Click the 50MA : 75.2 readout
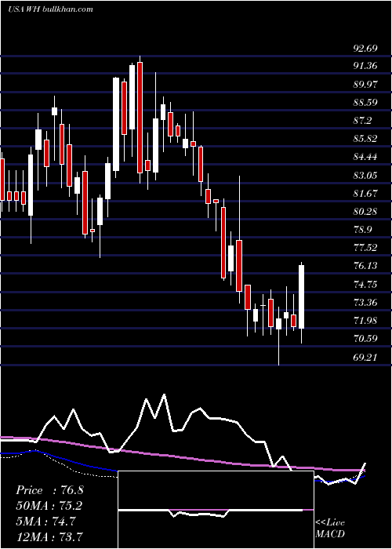This screenshot has height=549, width=392. (50, 506)
